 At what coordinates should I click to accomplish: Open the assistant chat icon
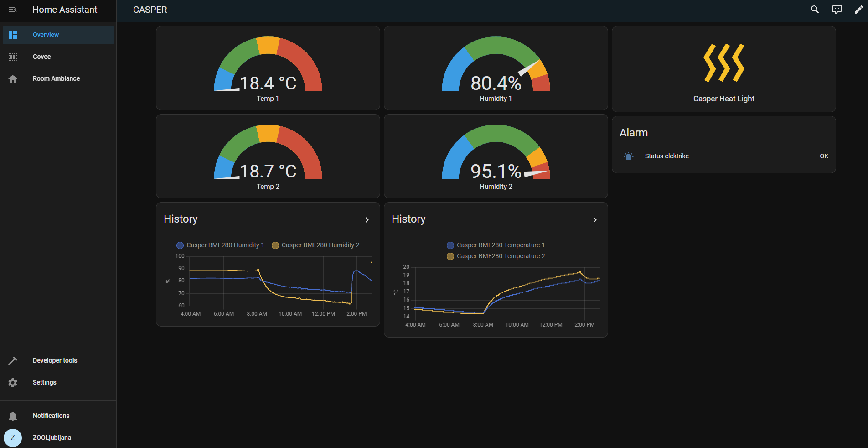[837, 10]
